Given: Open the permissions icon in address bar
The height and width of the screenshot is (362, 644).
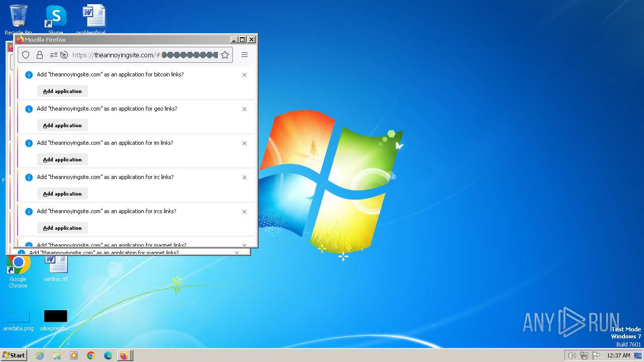Looking at the screenshot, I should pyautogui.click(x=53, y=55).
